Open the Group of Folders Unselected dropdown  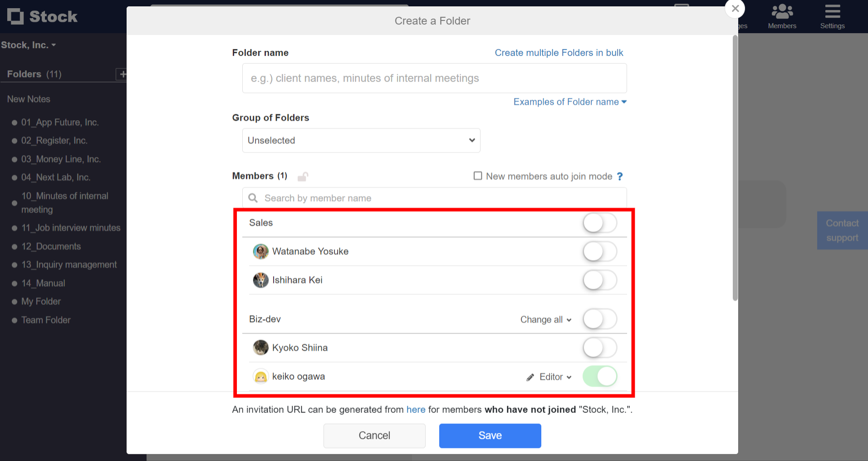click(360, 140)
